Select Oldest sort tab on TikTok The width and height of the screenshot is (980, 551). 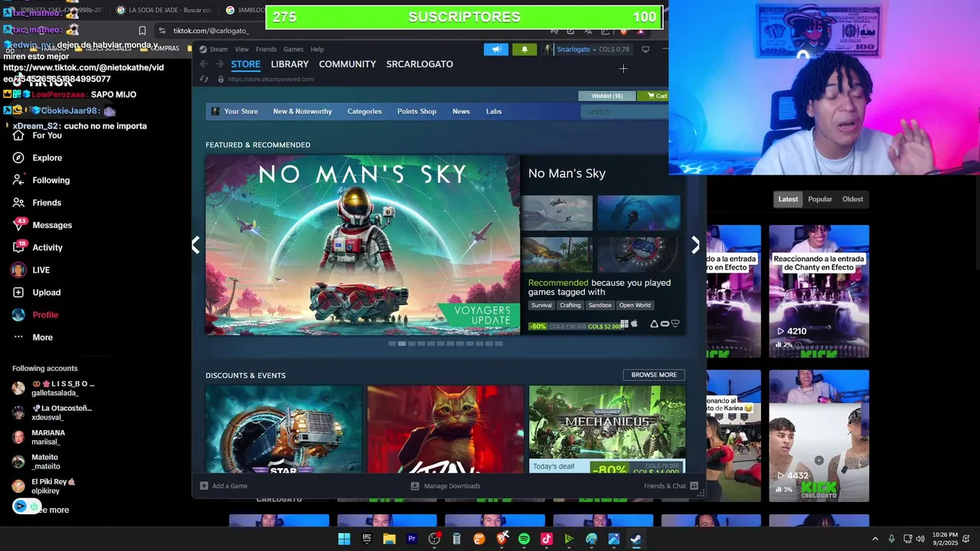(852, 199)
